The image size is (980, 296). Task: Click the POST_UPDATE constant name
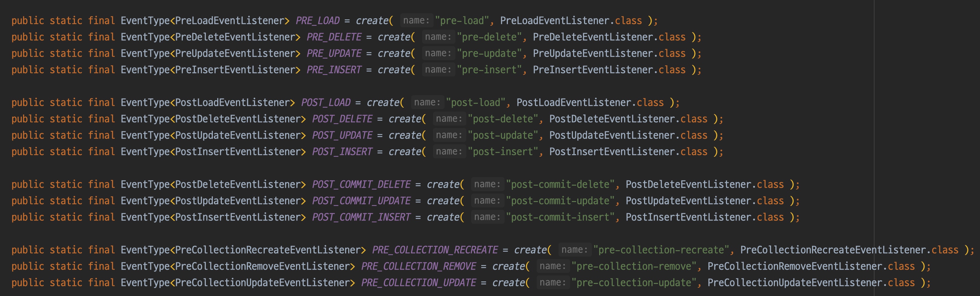pyautogui.click(x=342, y=135)
